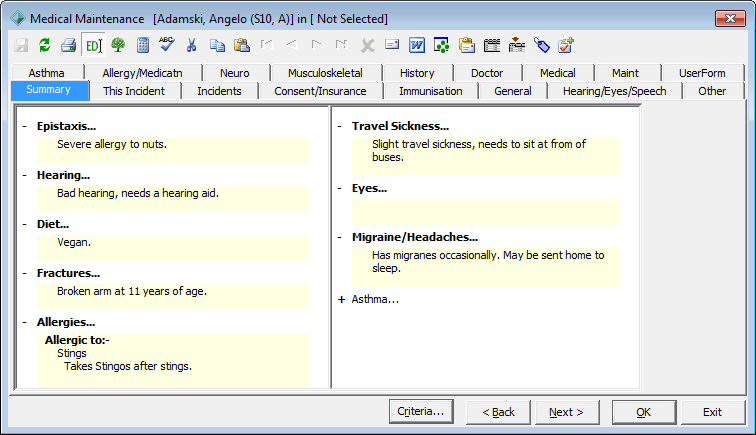Open the calculator icon

pyautogui.click(x=143, y=45)
